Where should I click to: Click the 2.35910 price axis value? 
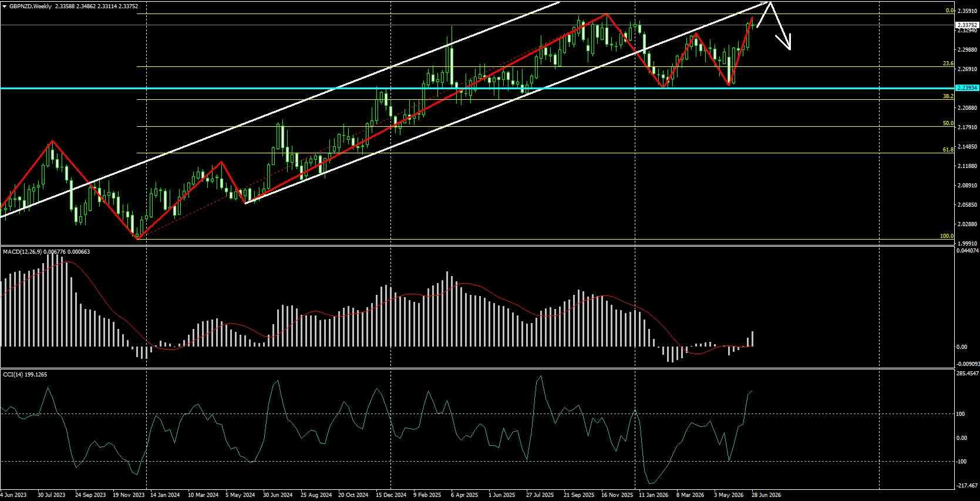[966, 11]
